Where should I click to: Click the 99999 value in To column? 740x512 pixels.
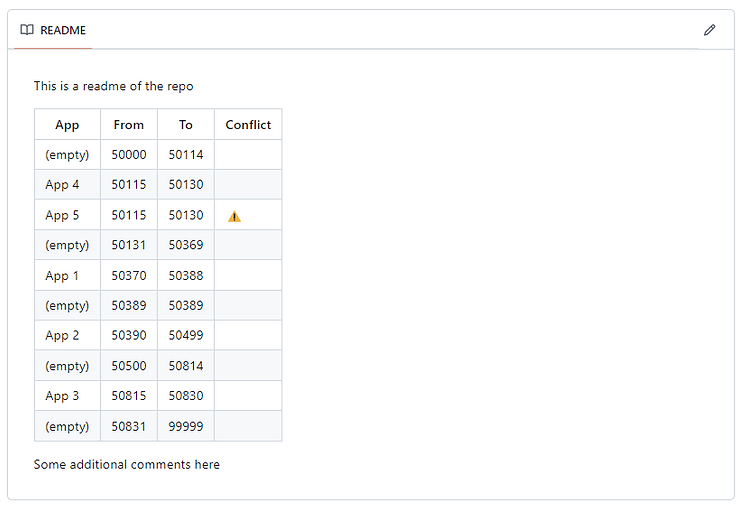click(x=186, y=426)
